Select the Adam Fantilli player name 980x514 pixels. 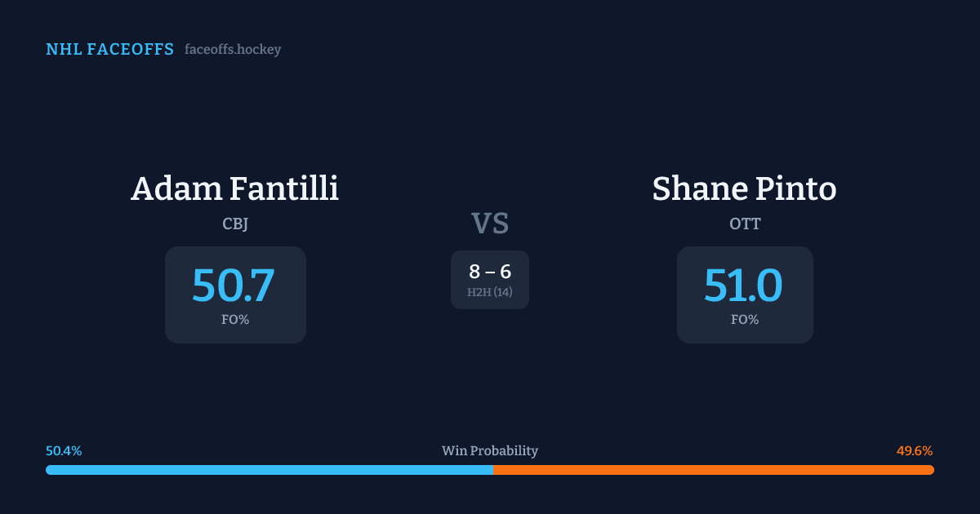click(x=234, y=188)
